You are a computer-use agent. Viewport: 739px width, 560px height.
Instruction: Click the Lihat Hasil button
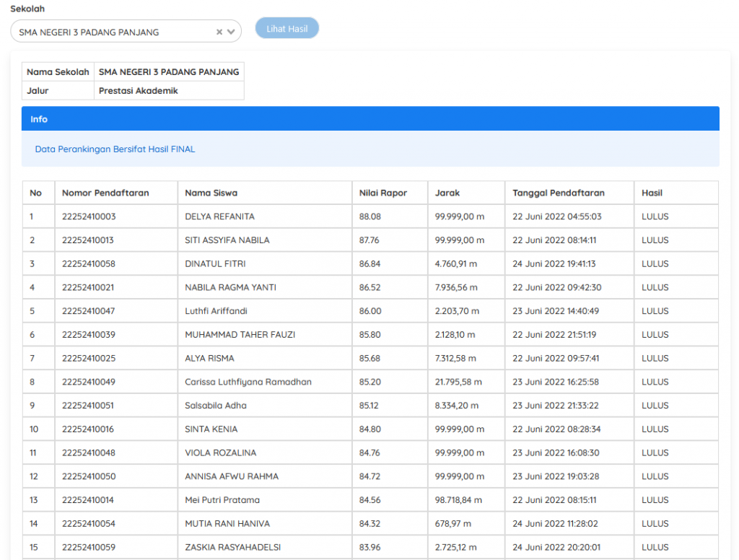(x=287, y=29)
